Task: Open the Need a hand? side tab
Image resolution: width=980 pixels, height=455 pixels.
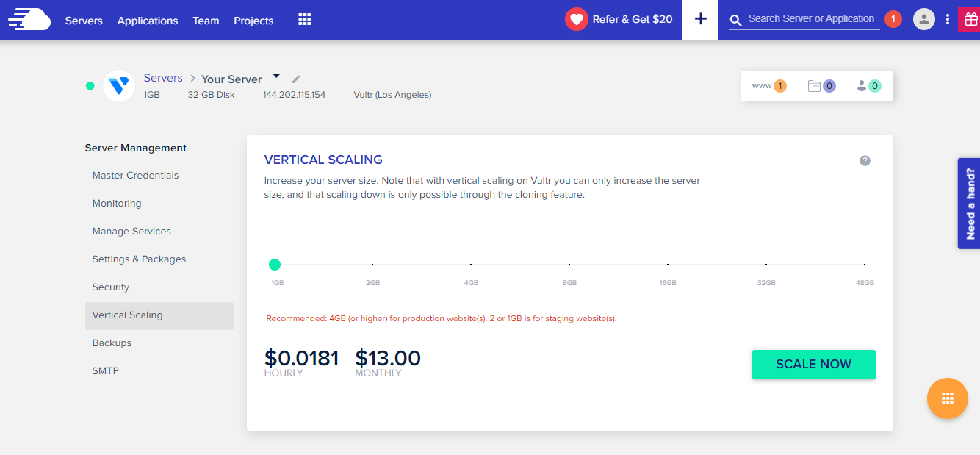Action: pos(969,204)
